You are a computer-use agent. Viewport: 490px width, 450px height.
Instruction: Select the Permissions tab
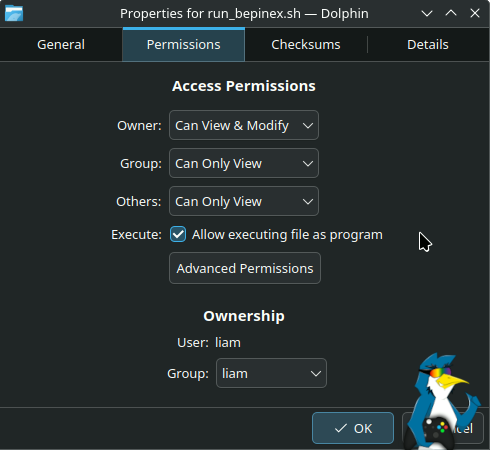(184, 45)
